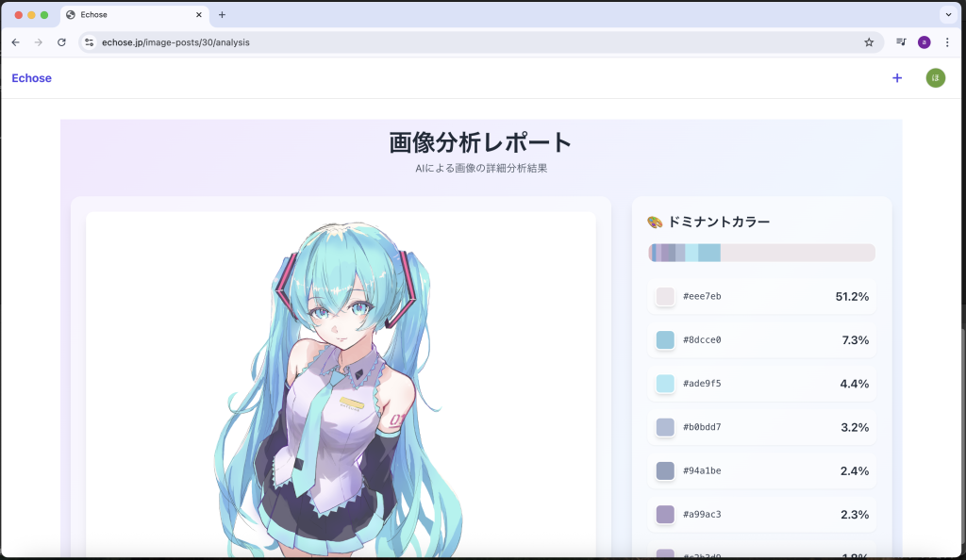The width and height of the screenshot is (966, 560).
Task: Click the site info icon in address bar
Action: pyautogui.click(x=90, y=42)
